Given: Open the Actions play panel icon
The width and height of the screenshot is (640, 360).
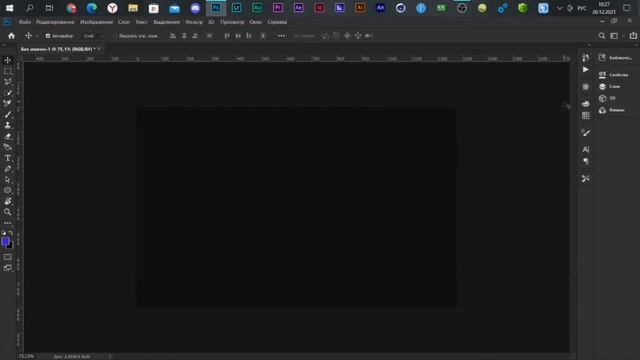Looking at the screenshot, I should (586, 69).
